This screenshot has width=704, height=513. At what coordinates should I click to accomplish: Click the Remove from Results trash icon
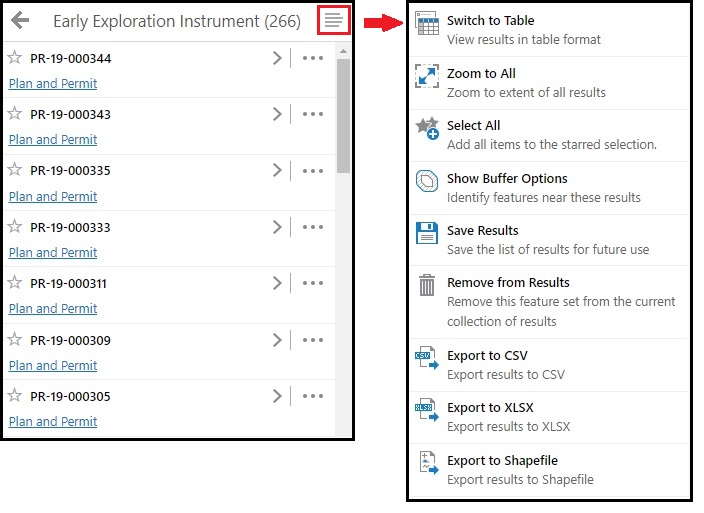427,286
